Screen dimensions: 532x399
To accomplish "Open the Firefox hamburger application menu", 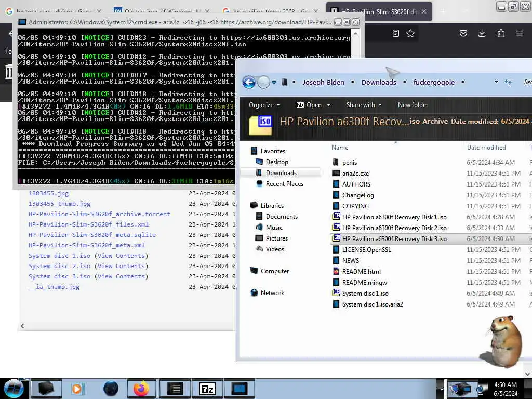I will click(x=520, y=33).
